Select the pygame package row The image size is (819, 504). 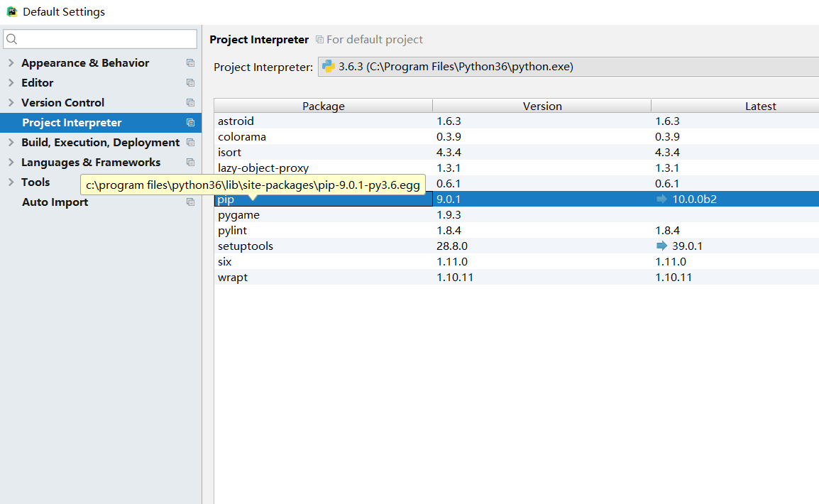[x=238, y=215]
